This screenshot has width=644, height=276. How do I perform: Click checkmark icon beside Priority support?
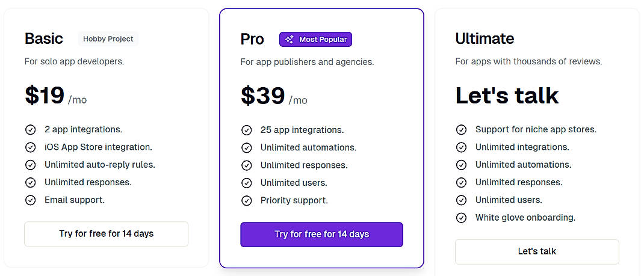246,201
